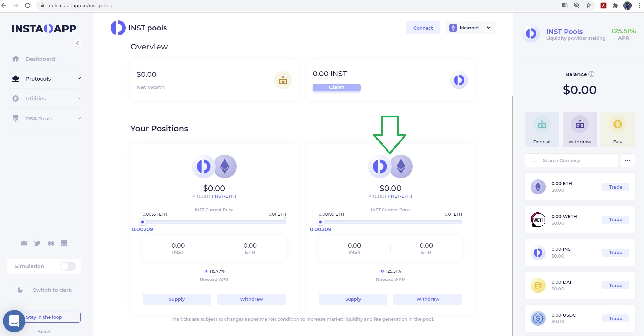644x336 pixels.
Task: Click Supply in the 115.77% APR position
Action: [177, 299]
